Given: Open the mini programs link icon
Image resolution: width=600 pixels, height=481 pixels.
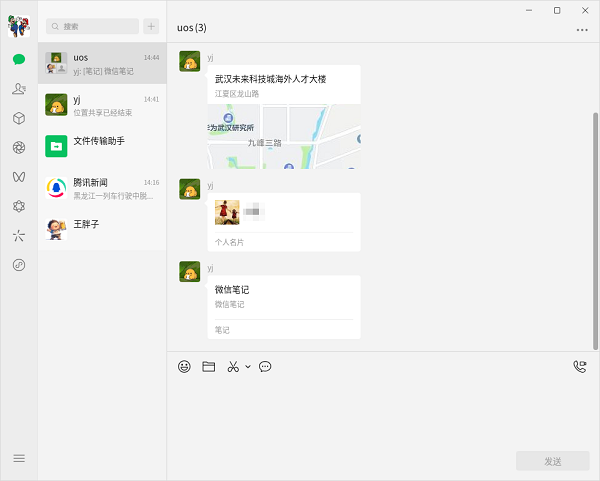Looking at the screenshot, I should point(18,265).
